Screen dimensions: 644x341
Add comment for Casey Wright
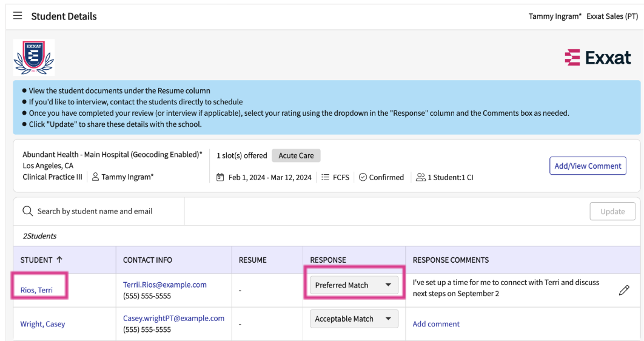[x=436, y=324]
